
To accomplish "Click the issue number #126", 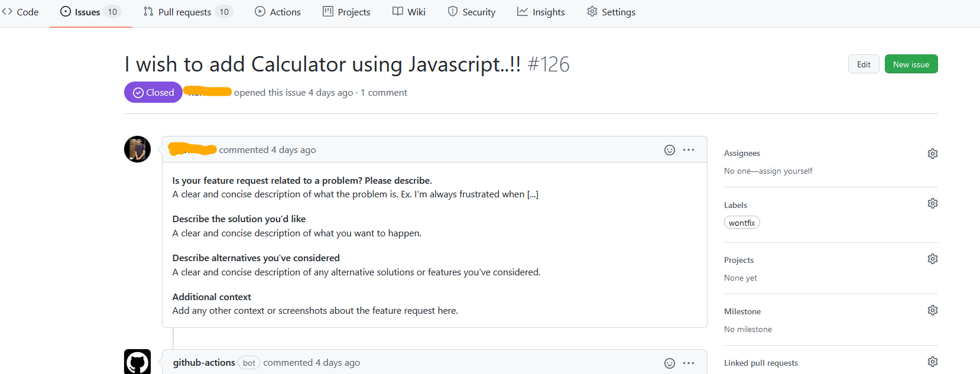I will (549, 64).
